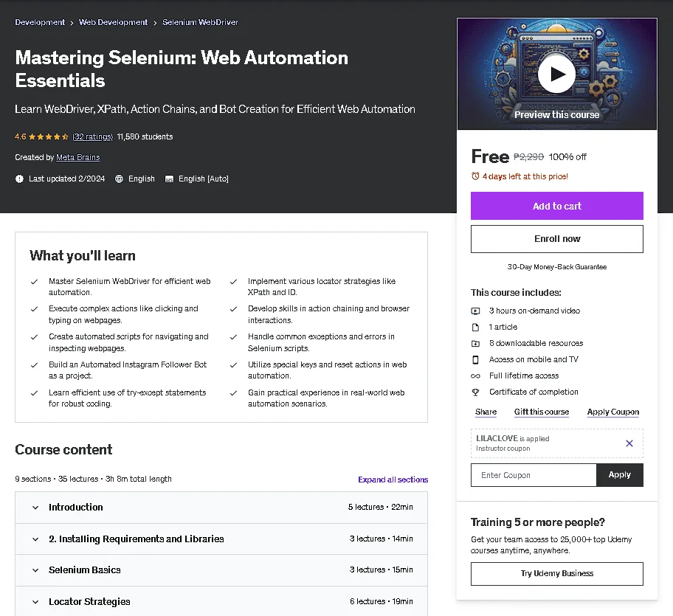673x616 pixels.
Task: Click 3 hours on-demand video text
Action: point(534,311)
